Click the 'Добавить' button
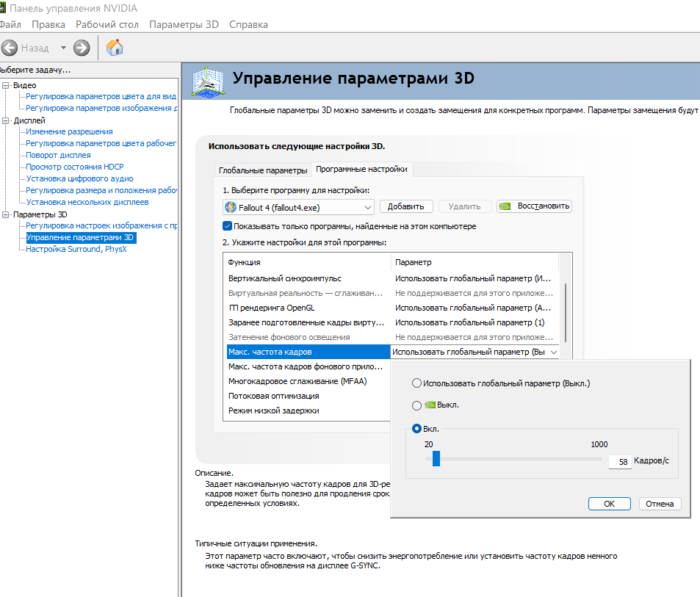This screenshot has height=597, width=700. pyautogui.click(x=406, y=206)
